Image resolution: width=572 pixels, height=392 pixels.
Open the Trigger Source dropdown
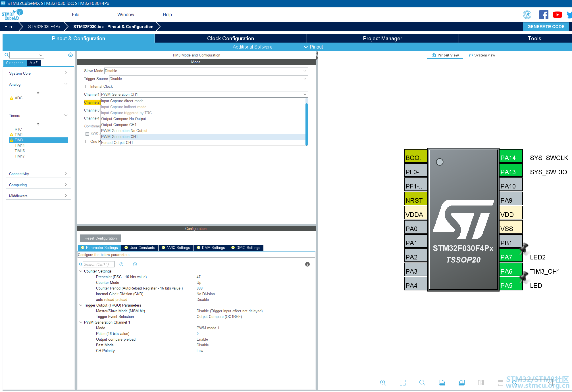pos(208,79)
